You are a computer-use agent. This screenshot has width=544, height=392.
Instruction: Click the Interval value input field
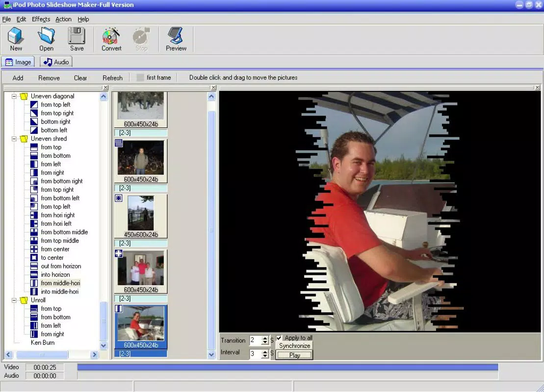[256, 353]
